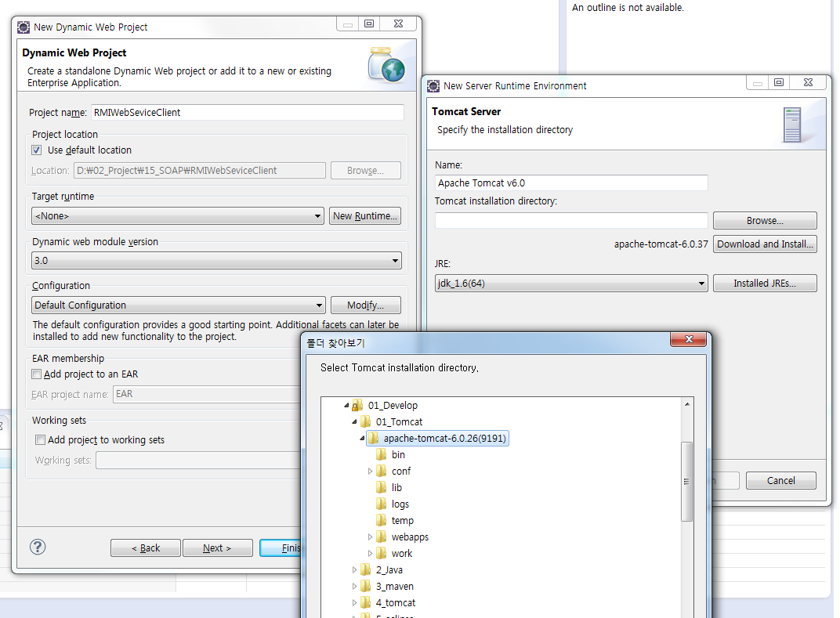840x618 pixels.
Task: Check Add project to working sets
Action: pos(41,440)
